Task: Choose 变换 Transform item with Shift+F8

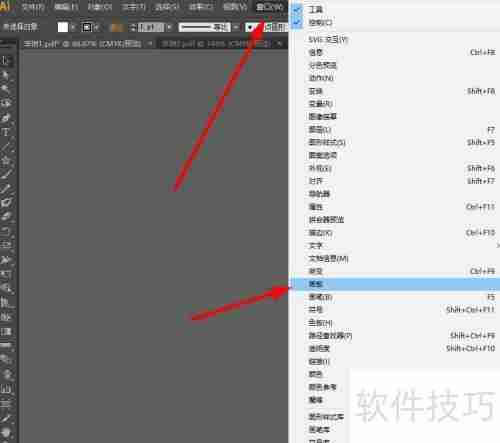Action: (x=394, y=91)
